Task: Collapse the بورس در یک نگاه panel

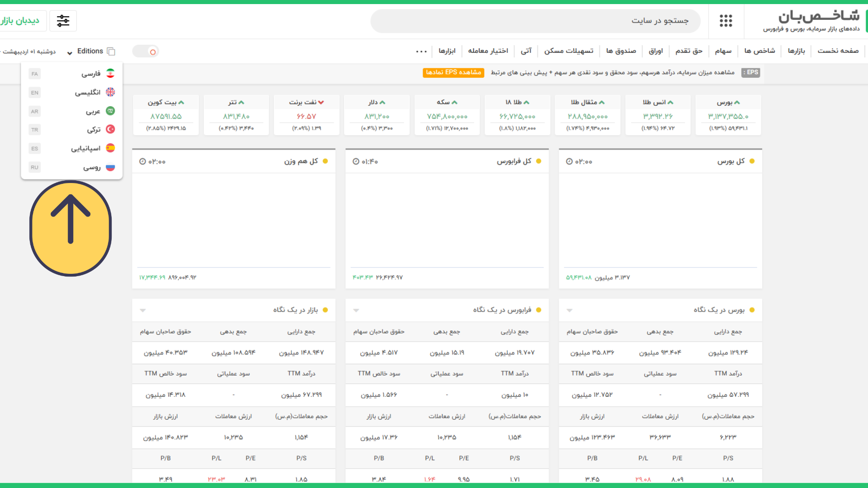Action: 570,310
